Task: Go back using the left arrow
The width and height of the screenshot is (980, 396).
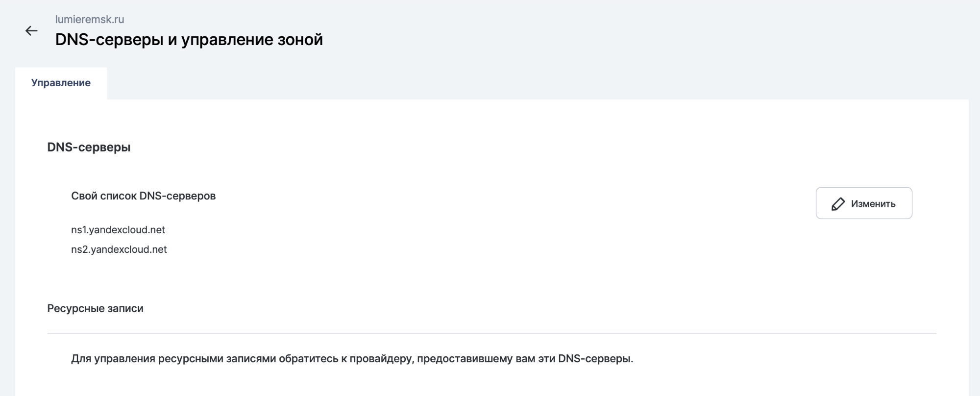Action: 31,31
